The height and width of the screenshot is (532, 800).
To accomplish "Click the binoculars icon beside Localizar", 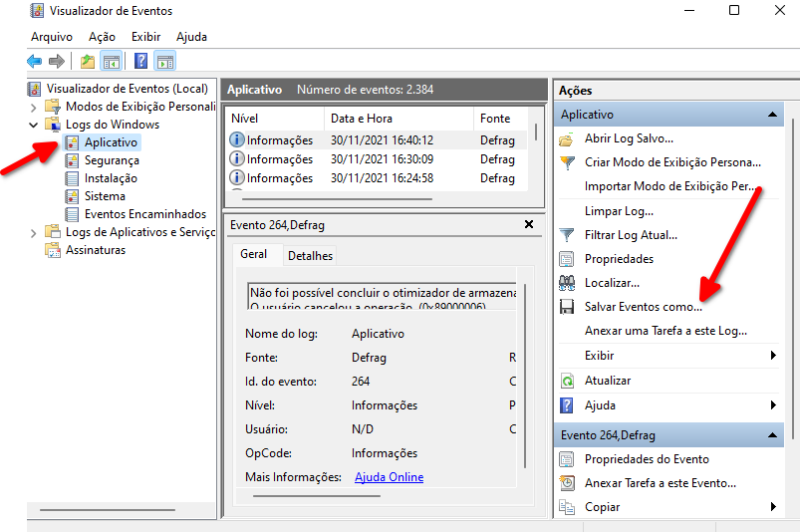I will [567, 283].
